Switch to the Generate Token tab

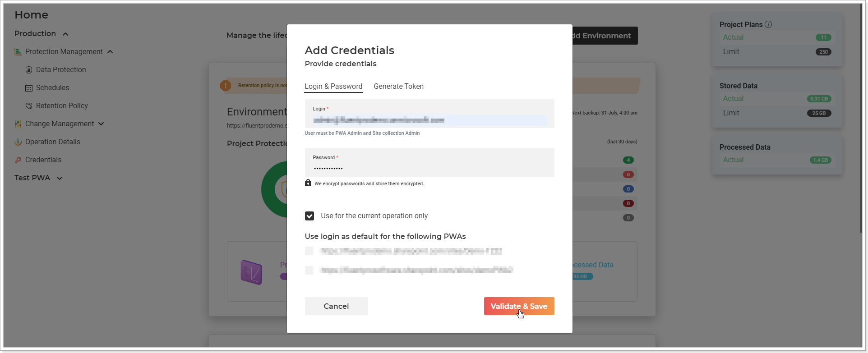pyautogui.click(x=398, y=86)
